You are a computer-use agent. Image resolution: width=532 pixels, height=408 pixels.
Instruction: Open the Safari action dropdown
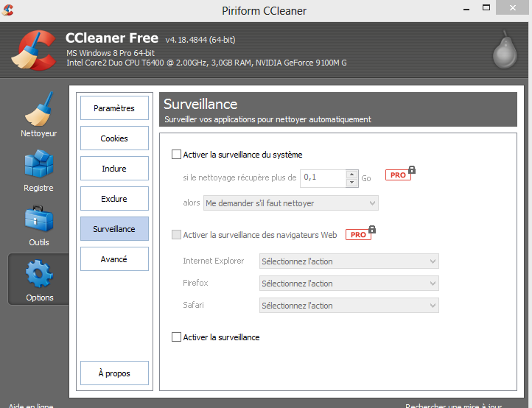349,305
